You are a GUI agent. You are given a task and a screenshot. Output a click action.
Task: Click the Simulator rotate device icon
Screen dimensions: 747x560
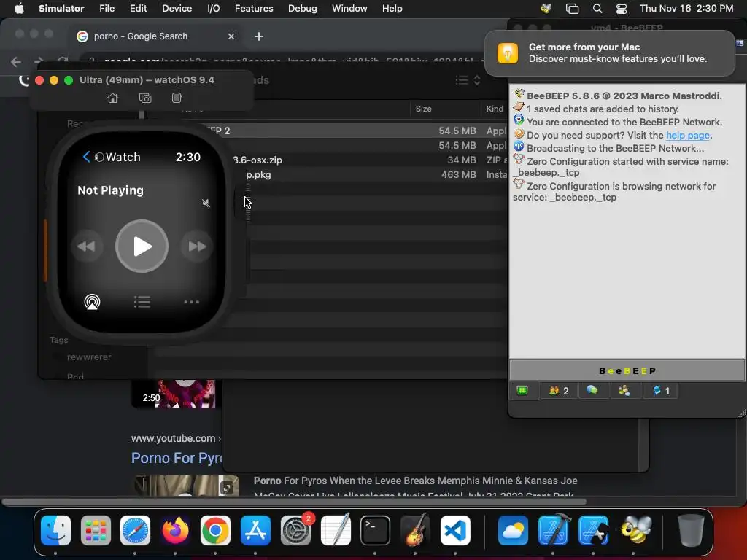(177, 98)
